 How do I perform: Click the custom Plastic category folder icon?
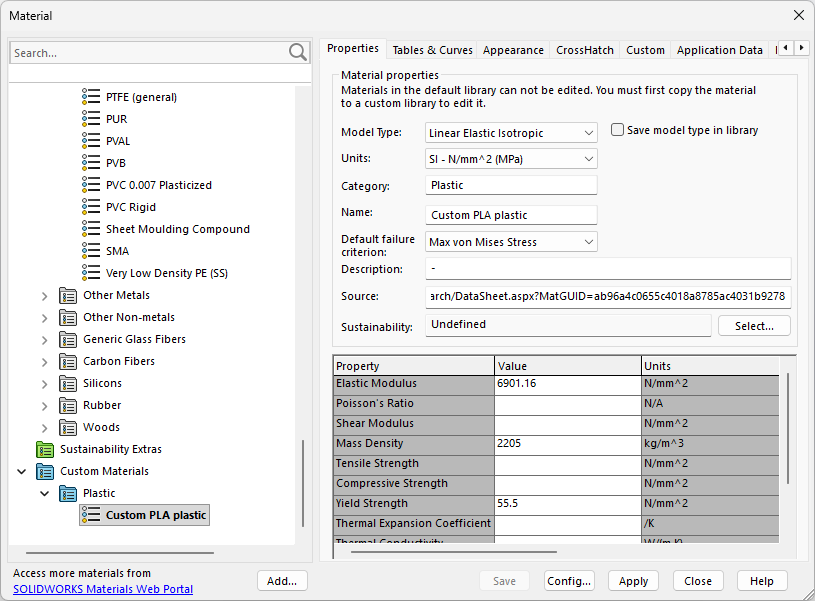68,493
